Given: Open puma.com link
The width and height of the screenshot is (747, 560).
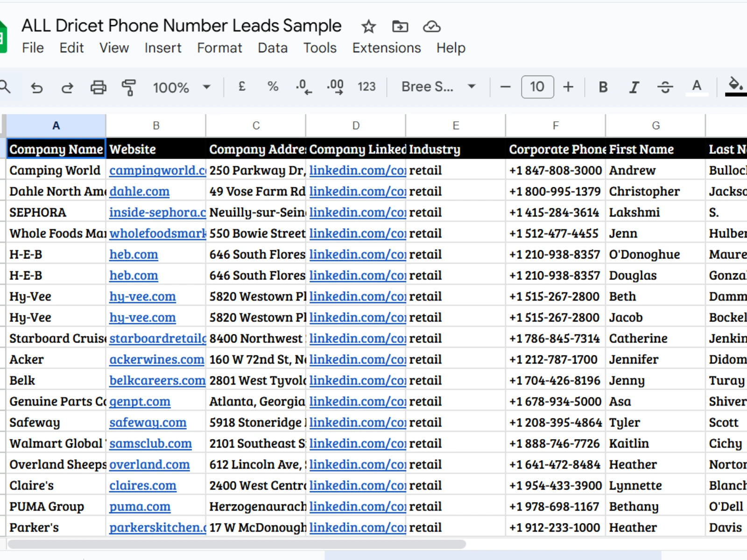Looking at the screenshot, I should (x=140, y=507).
